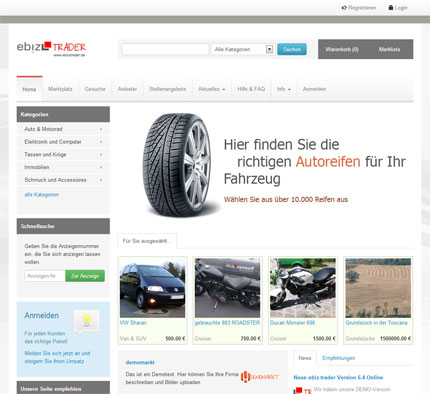Open Hilfe & FAQ page
This screenshot has width=430, height=394.
click(251, 89)
